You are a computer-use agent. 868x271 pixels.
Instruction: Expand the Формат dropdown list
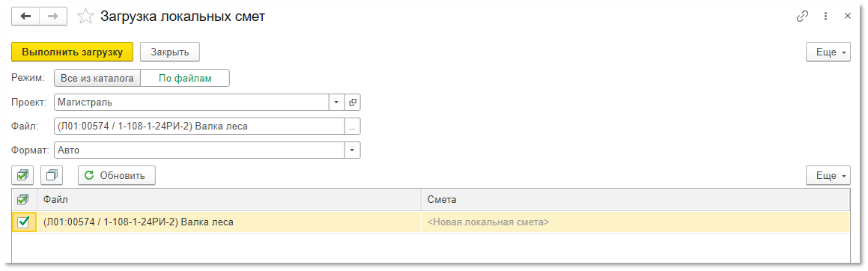point(353,150)
